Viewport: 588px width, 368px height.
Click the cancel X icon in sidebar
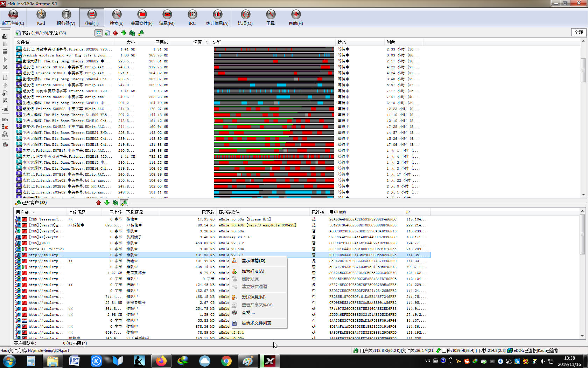[x=5, y=67]
